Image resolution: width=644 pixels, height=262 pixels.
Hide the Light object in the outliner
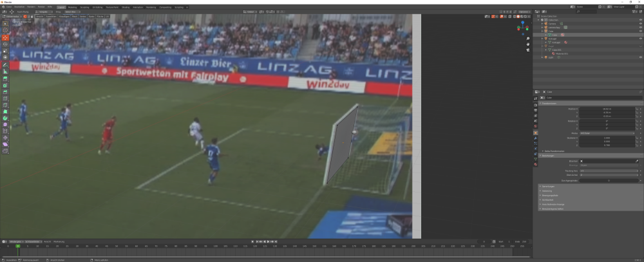640,57
